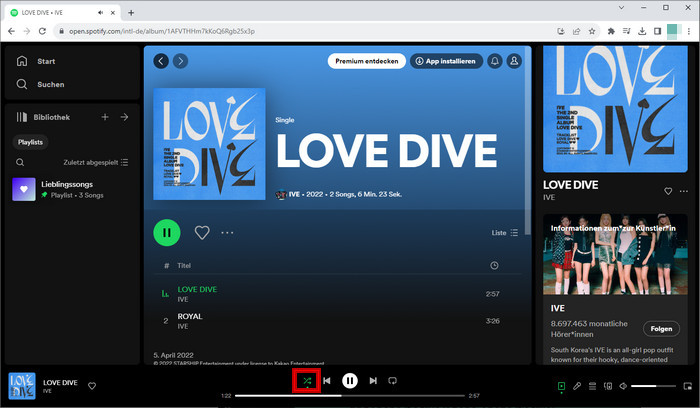Reload the page in the browser
The height and width of the screenshot is (408, 700).
point(42,31)
